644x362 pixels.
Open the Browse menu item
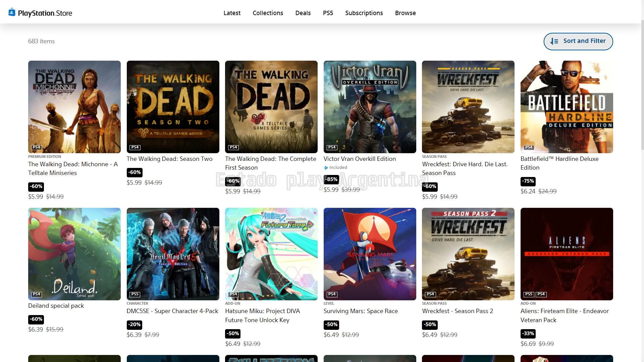click(405, 13)
